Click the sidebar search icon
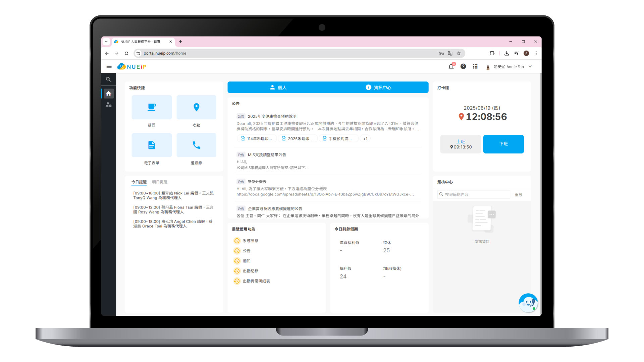Screen dimensions: 644x362 click(108, 79)
